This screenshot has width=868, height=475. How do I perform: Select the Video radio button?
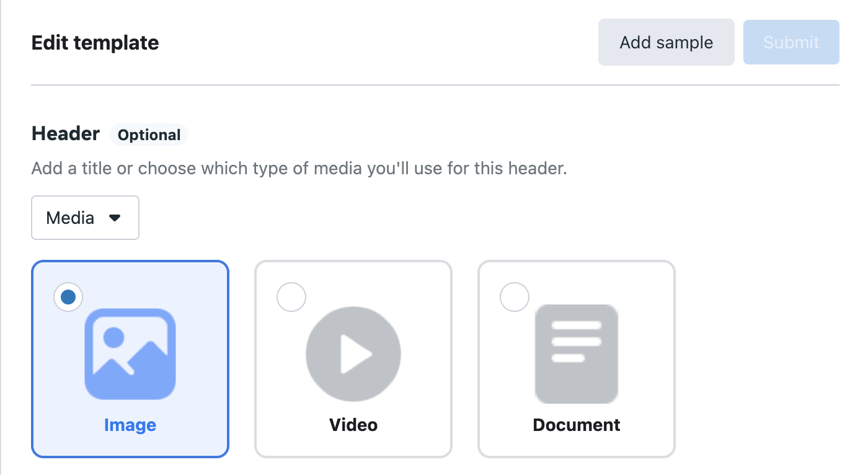tap(291, 298)
